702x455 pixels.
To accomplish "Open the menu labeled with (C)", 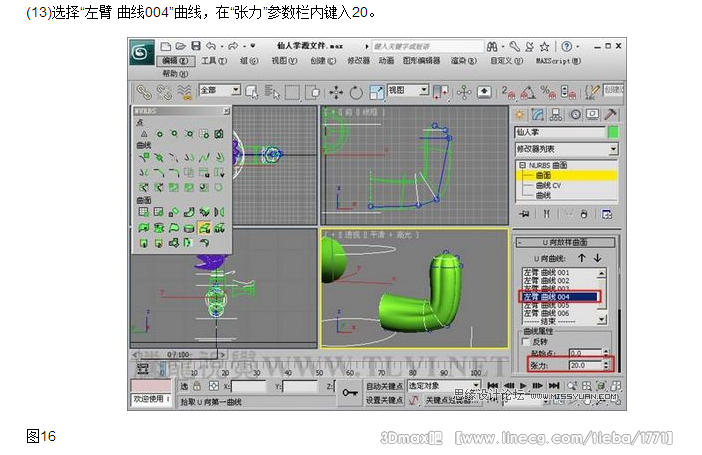I will (x=323, y=60).
